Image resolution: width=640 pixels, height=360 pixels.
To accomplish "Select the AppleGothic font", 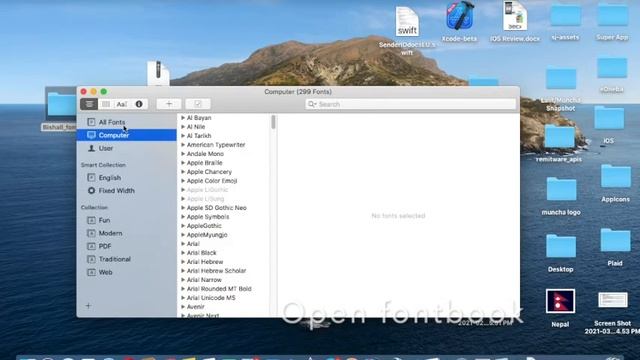I will (x=204, y=226).
